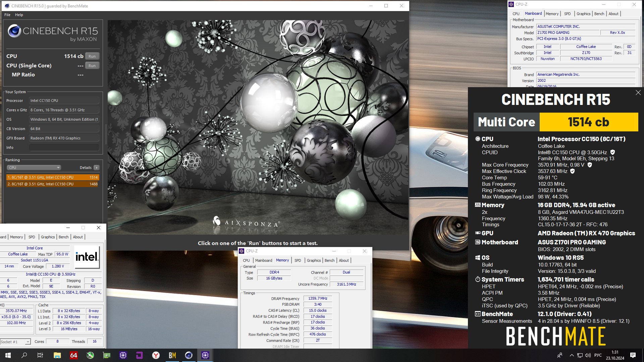The width and height of the screenshot is (644, 362).
Task: Open the Ranking CPU dropdown
Action: tap(34, 168)
